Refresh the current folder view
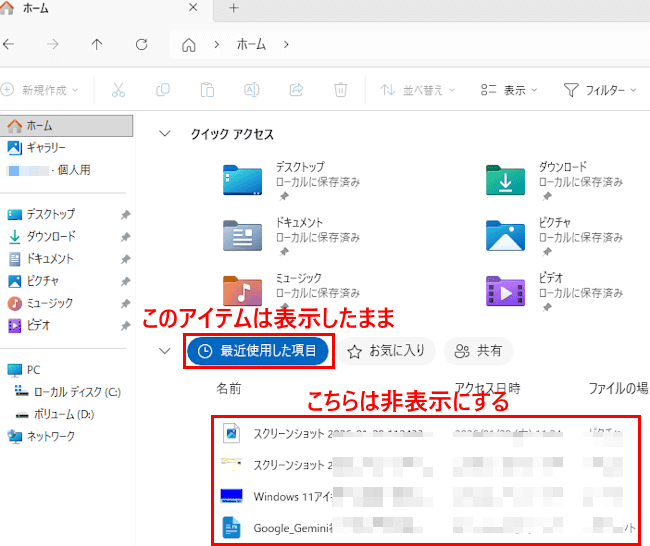The width and height of the screenshot is (650, 546). point(142,44)
